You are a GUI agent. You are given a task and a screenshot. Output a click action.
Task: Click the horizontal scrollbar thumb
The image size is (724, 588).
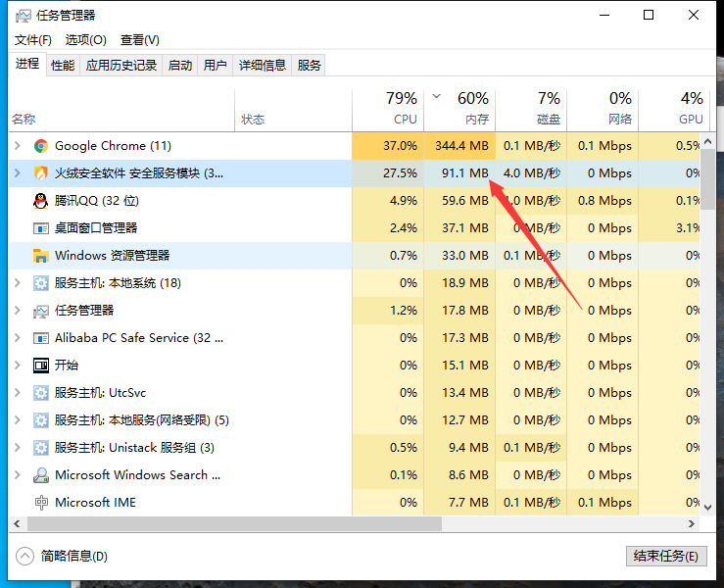[x=234, y=523]
